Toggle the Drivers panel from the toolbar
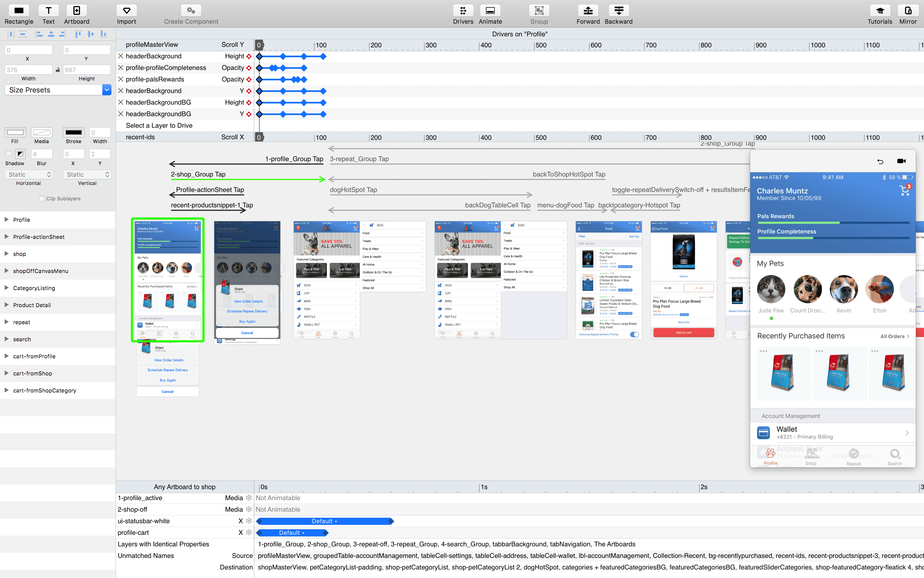Image resolution: width=924 pixels, height=578 pixels. 463,10
